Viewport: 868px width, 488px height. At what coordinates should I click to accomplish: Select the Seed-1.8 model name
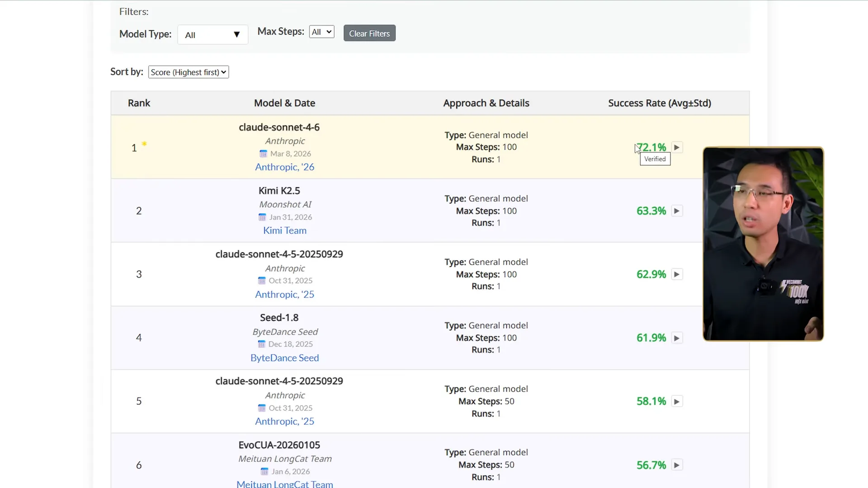(x=279, y=318)
